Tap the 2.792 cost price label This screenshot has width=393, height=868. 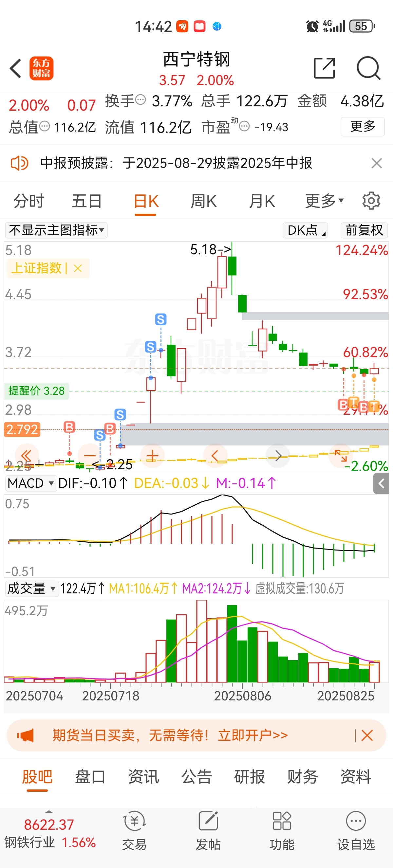pos(22,430)
